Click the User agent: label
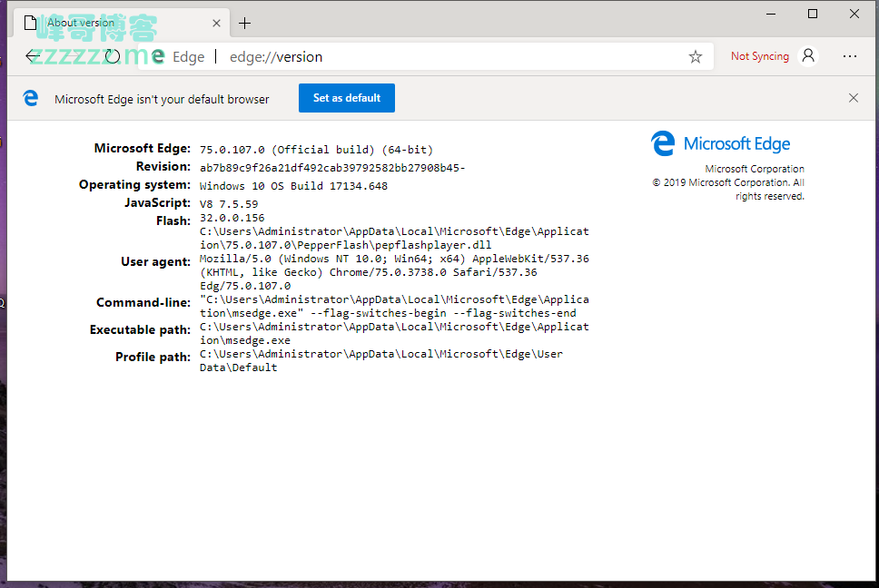Viewport: 879px width, 588px height. 156,261
